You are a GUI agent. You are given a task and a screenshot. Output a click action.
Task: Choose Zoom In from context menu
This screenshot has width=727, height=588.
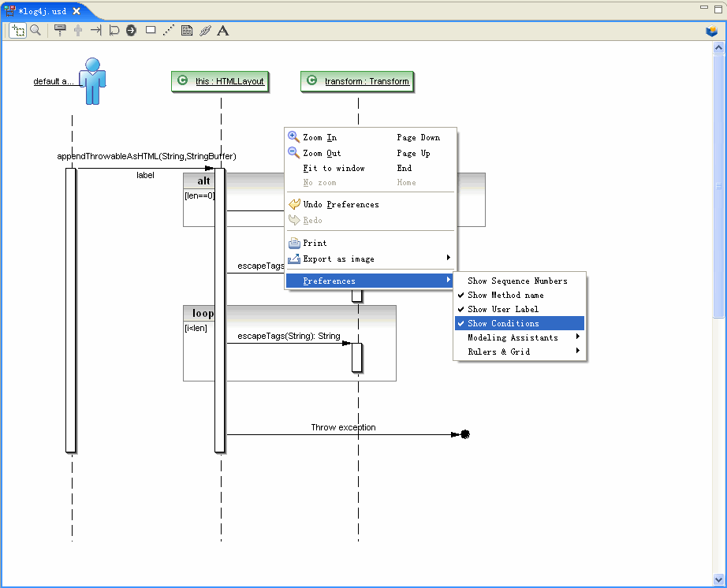(x=319, y=137)
